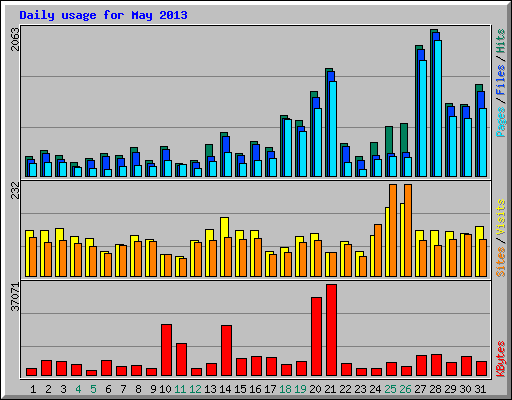The width and height of the screenshot is (512, 400).
Task: Click the cyan Pages bar for day 21
Action: [x=333, y=129]
